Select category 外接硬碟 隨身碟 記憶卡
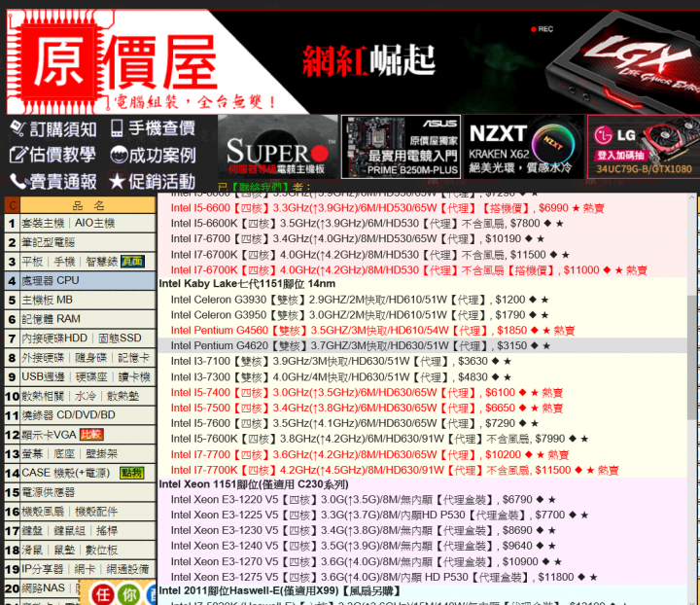The width and height of the screenshot is (700, 605). click(x=87, y=358)
